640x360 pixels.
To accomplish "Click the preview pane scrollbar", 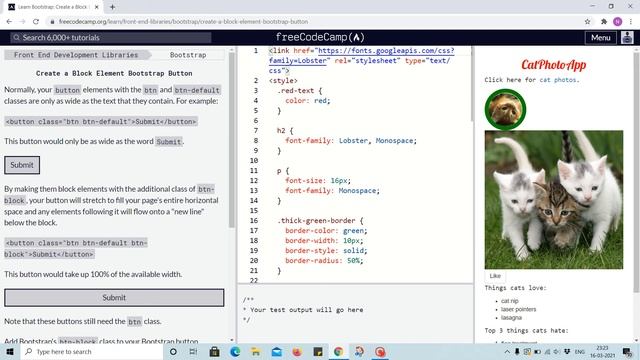I will (x=636, y=171).
